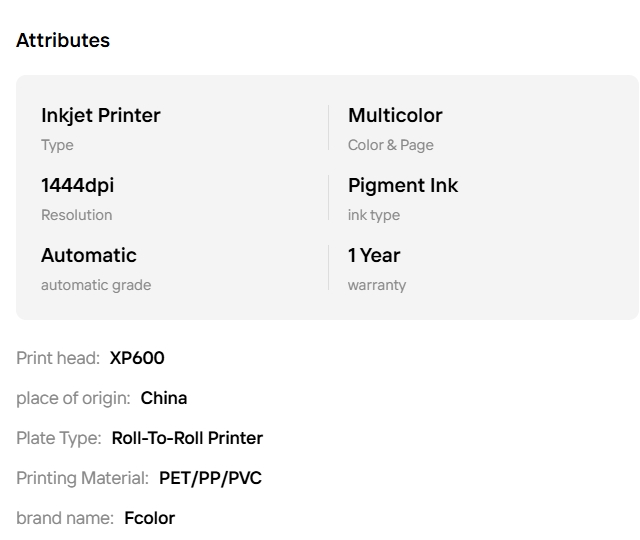The height and width of the screenshot is (540, 640).
Task: Click the Fcolor brand name
Action: [x=150, y=518]
